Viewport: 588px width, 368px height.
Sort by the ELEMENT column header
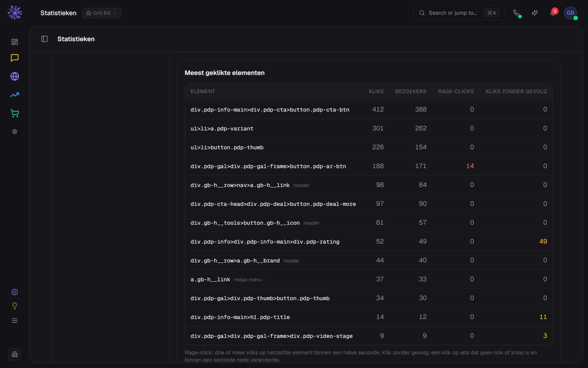tap(203, 91)
